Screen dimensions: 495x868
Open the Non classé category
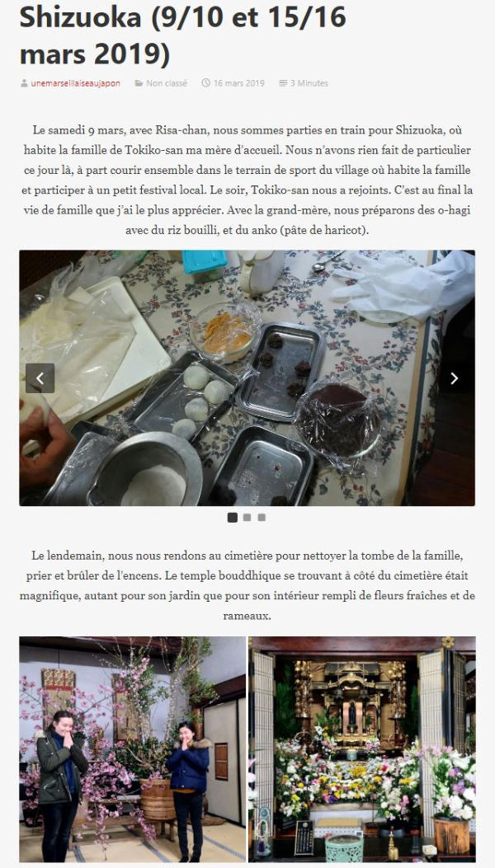[167, 83]
